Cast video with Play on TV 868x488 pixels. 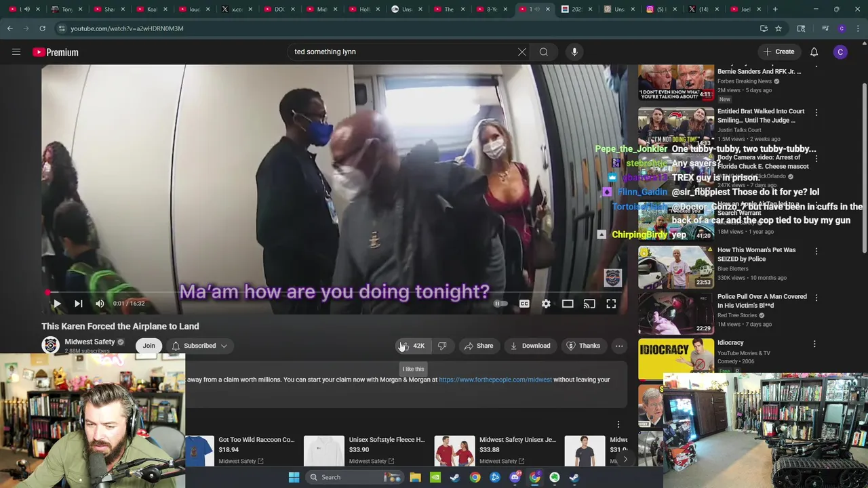click(x=589, y=304)
